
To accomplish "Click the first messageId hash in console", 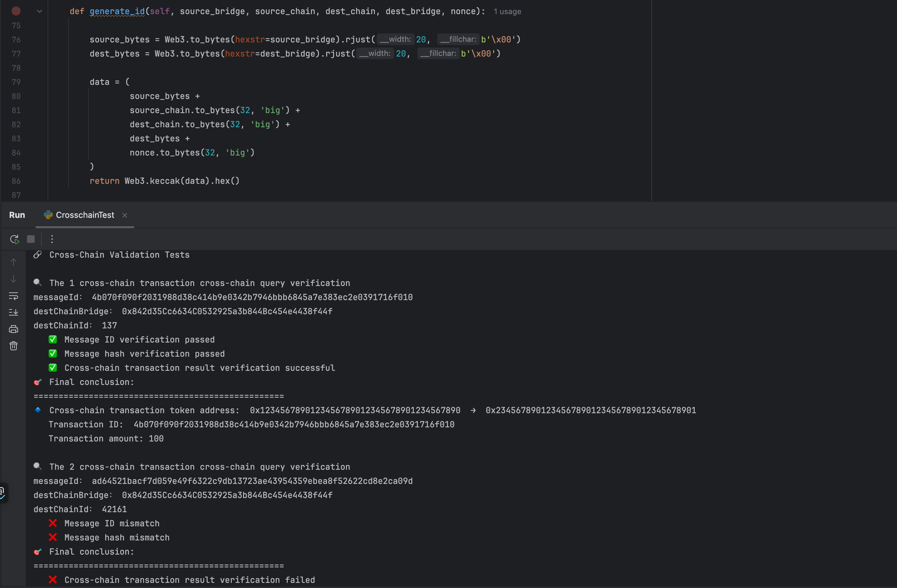I will pyautogui.click(x=252, y=297).
